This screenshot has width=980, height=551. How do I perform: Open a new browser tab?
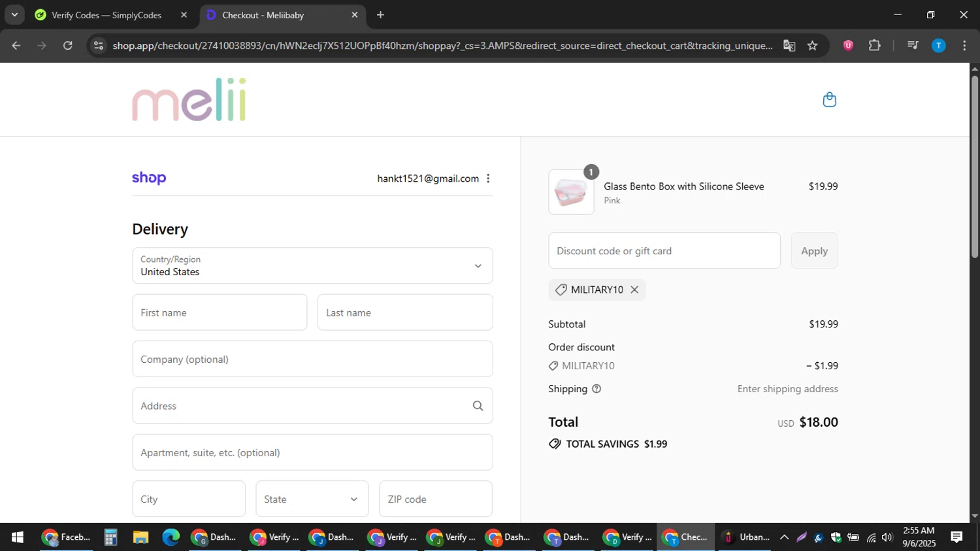pos(380,15)
